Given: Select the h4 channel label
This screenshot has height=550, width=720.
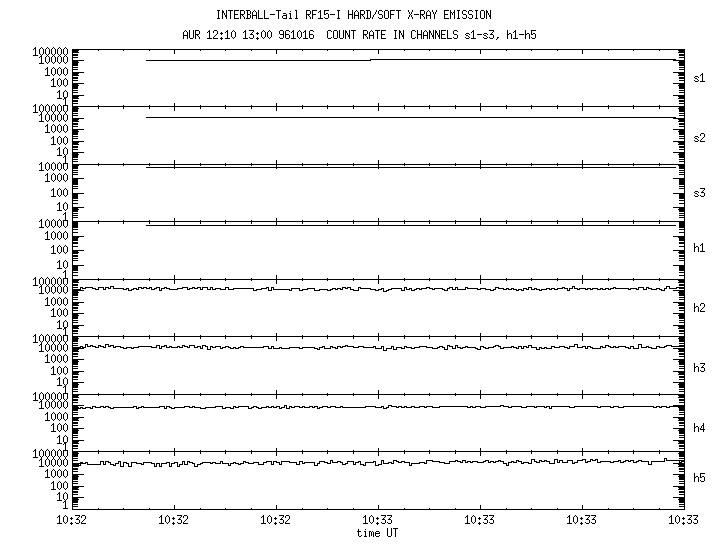Looking at the screenshot, I should 699,427.
